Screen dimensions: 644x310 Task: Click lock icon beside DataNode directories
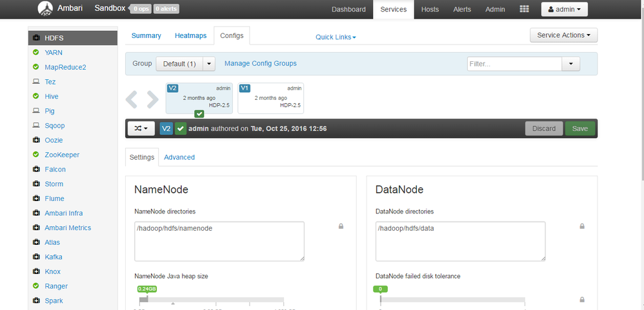pyautogui.click(x=582, y=226)
